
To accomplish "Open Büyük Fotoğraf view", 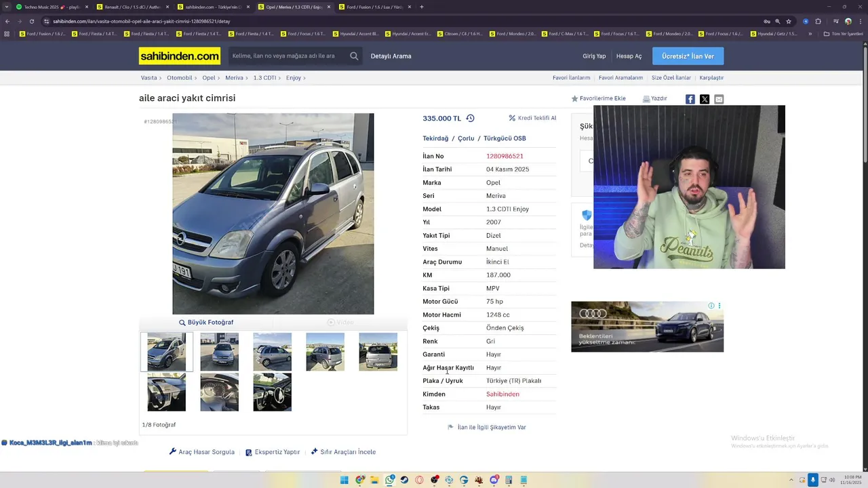I will 206,323.
